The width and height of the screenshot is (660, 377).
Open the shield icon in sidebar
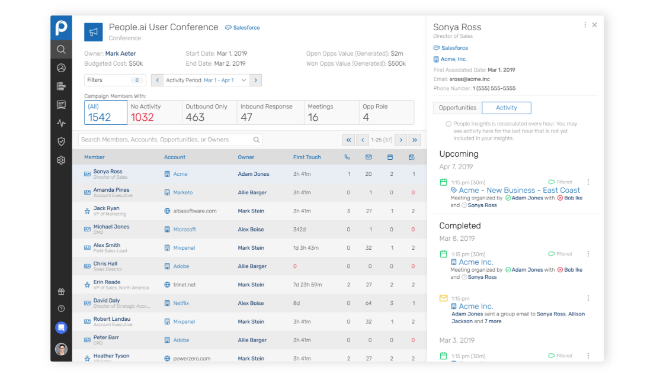tap(61, 141)
